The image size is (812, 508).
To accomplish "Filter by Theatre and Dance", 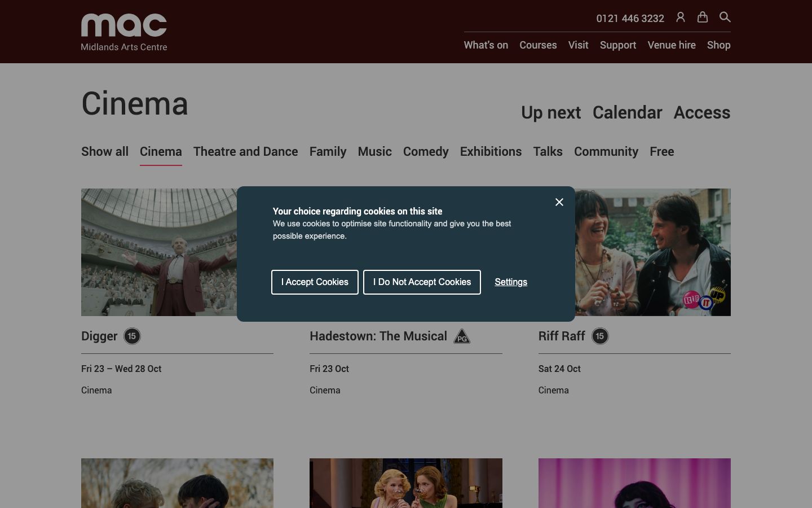I will [x=246, y=152].
